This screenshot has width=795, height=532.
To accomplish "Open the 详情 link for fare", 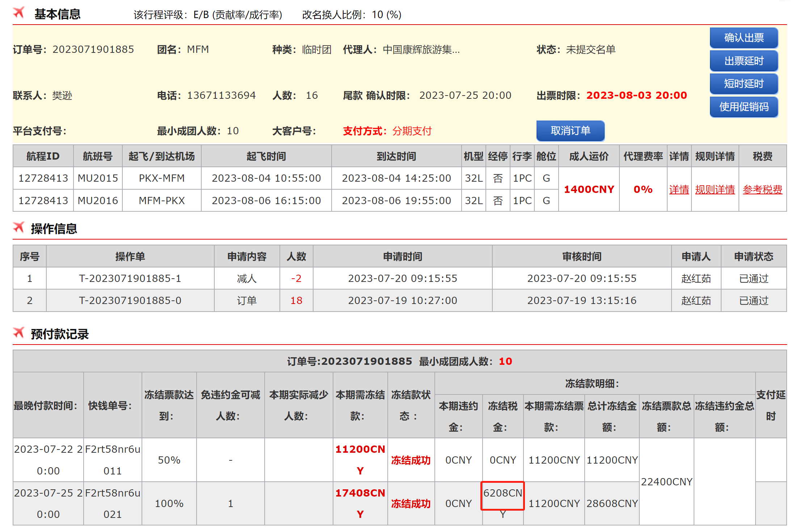I will click(x=679, y=189).
